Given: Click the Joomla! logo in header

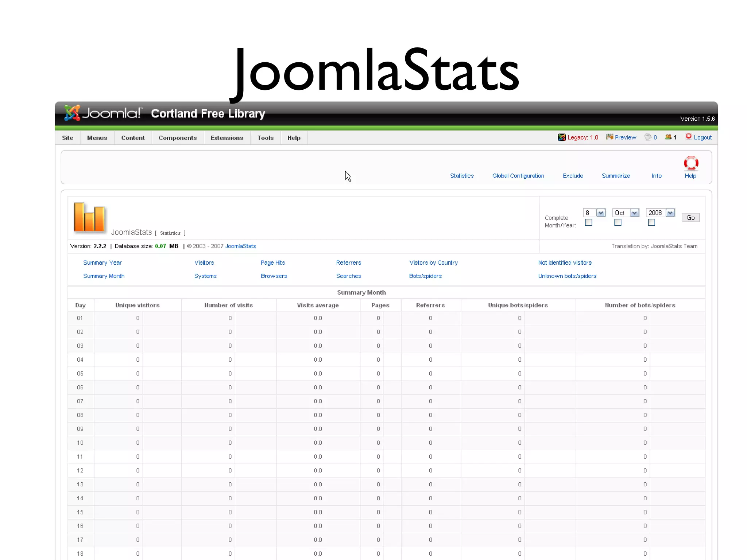Looking at the screenshot, I should tap(103, 113).
